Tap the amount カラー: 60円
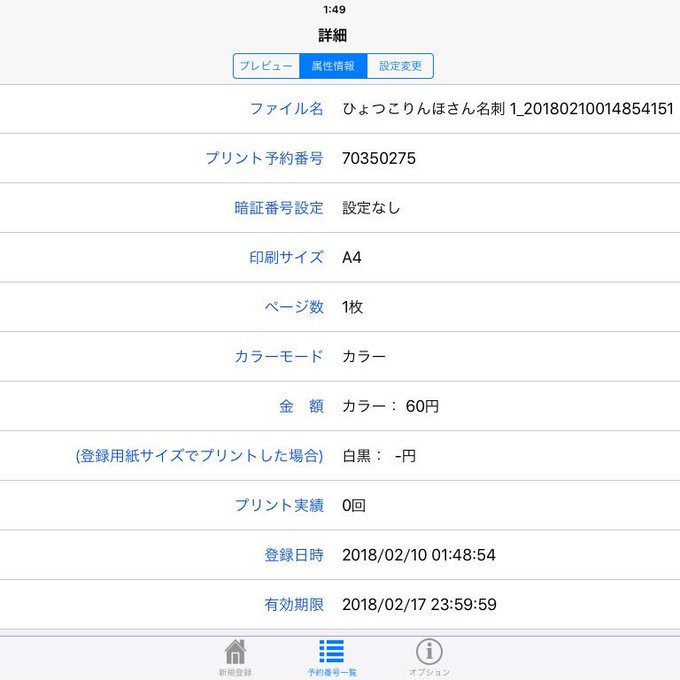The width and height of the screenshot is (680, 680). click(x=390, y=406)
